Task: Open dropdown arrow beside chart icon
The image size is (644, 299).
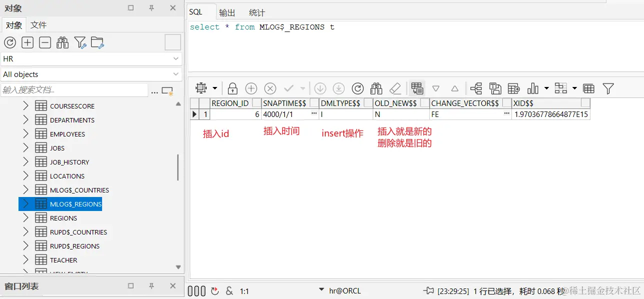Action: pos(546,88)
